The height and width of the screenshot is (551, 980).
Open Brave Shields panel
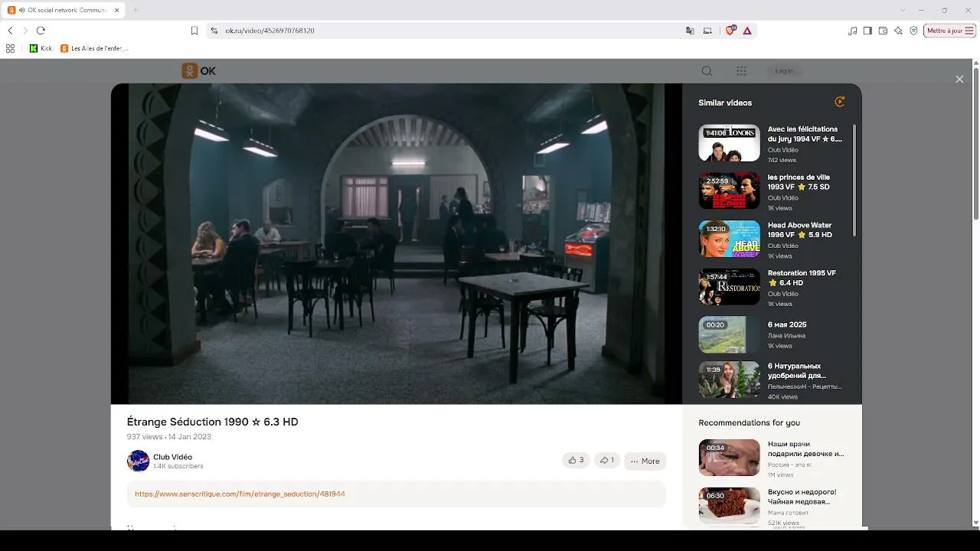click(730, 31)
